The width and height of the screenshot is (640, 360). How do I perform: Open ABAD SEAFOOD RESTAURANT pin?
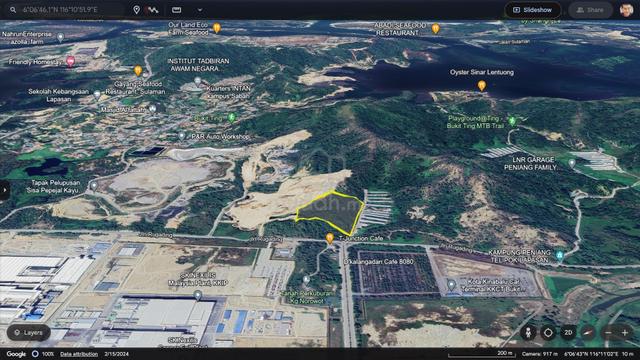(436, 28)
